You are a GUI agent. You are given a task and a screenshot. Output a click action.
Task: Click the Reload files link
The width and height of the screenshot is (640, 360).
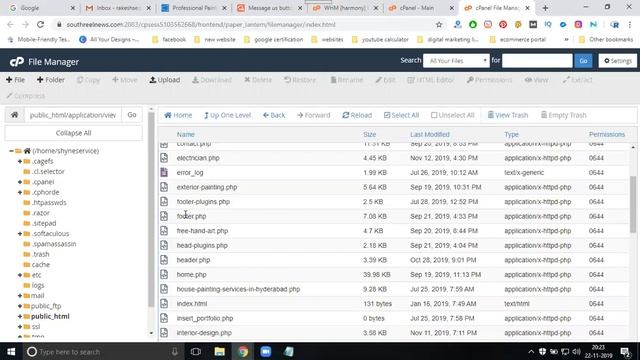pos(357,116)
